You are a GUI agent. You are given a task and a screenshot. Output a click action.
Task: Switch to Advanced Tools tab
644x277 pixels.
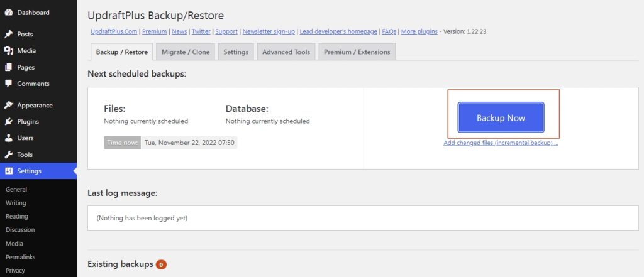coord(286,52)
